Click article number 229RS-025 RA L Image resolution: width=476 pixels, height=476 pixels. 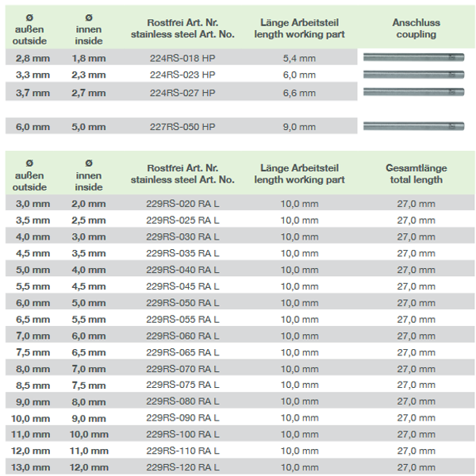click(182, 220)
